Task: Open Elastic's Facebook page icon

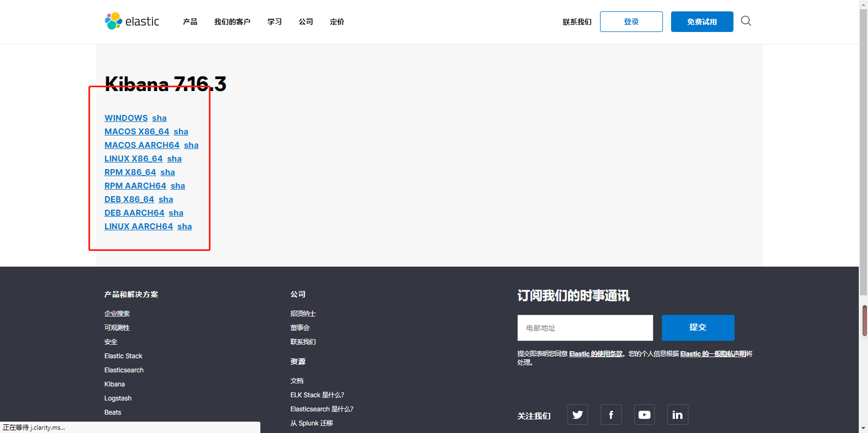Action: click(x=611, y=415)
